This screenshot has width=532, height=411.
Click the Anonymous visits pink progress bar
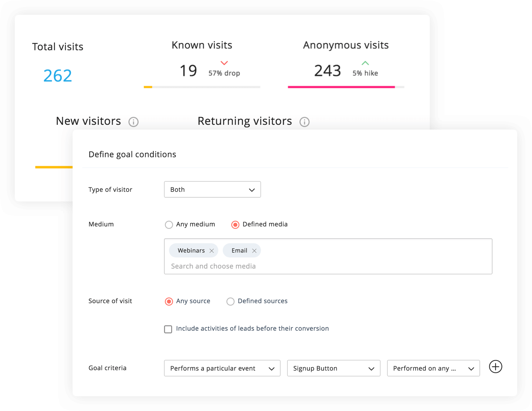click(341, 87)
